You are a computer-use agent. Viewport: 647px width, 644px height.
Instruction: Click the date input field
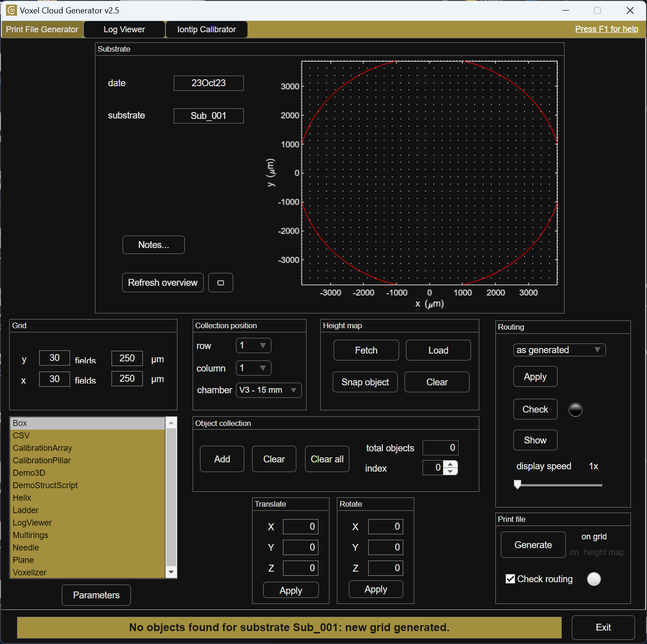tap(208, 83)
